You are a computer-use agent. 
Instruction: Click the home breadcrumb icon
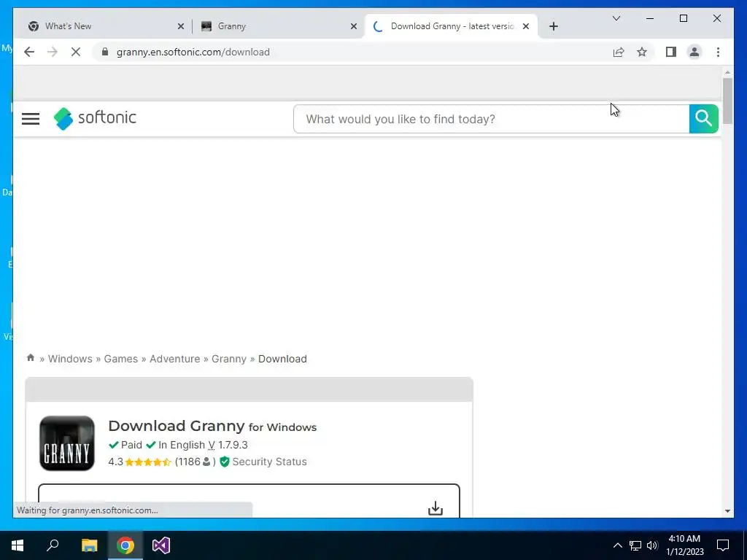pyautogui.click(x=31, y=357)
